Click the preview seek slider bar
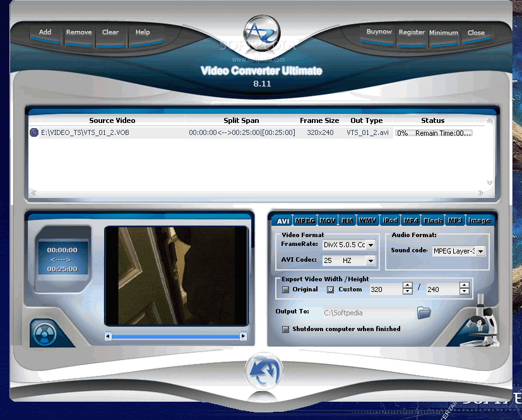 [175, 337]
